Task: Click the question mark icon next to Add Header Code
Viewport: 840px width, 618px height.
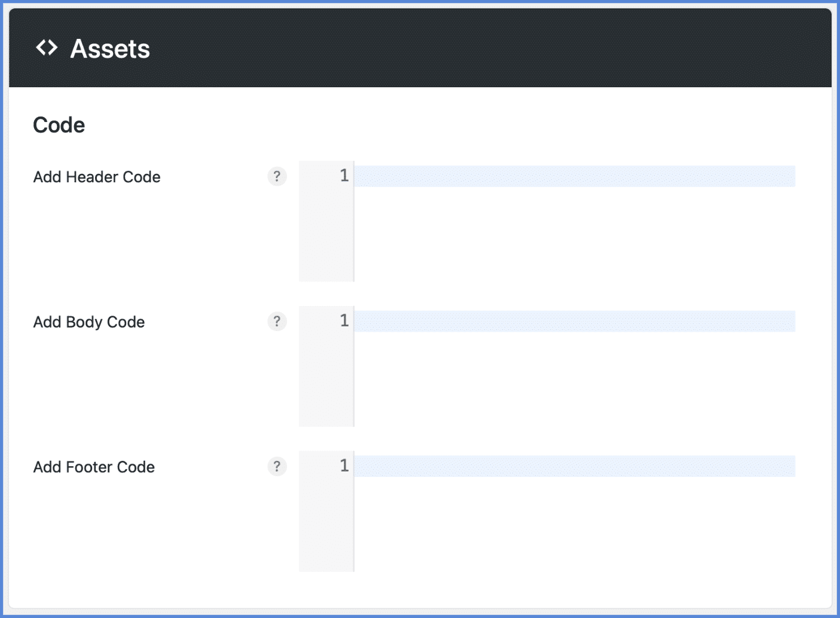Action: click(277, 176)
